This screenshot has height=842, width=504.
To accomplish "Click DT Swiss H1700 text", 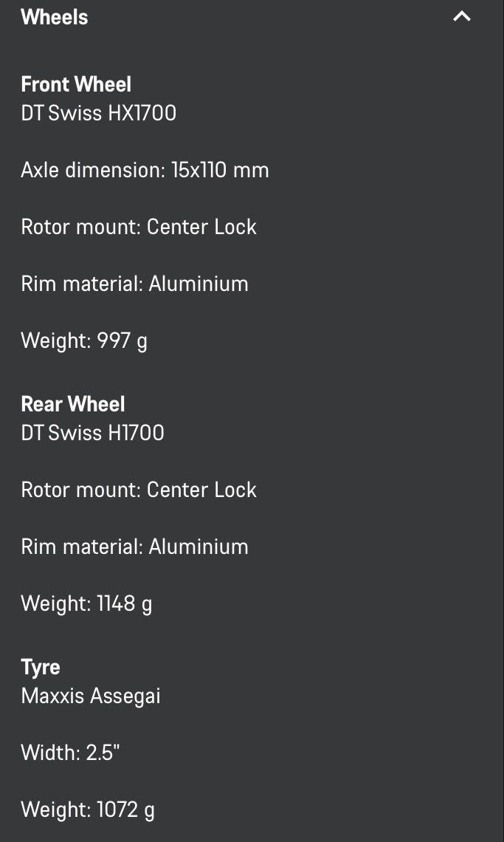I will click(92, 432).
